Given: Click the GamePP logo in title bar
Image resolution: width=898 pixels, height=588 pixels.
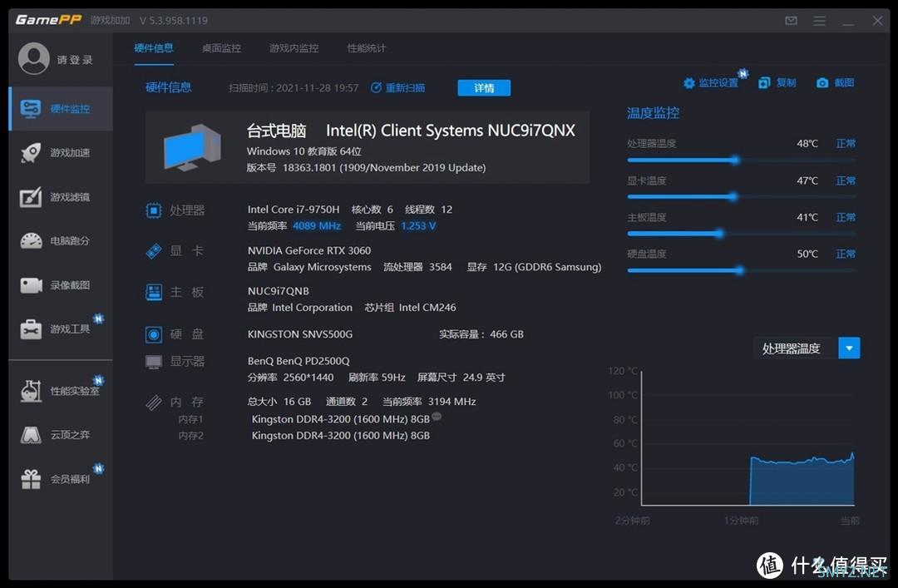Looking at the screenshot, I should [49, 20].
